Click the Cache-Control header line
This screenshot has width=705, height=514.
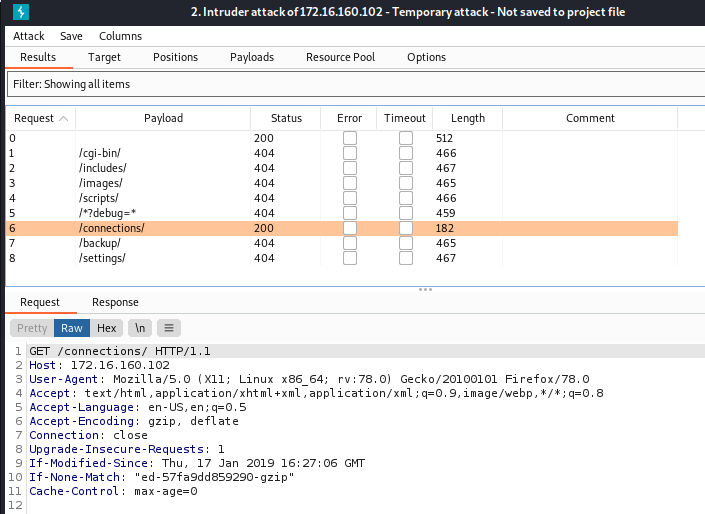[x=113, y=491]
